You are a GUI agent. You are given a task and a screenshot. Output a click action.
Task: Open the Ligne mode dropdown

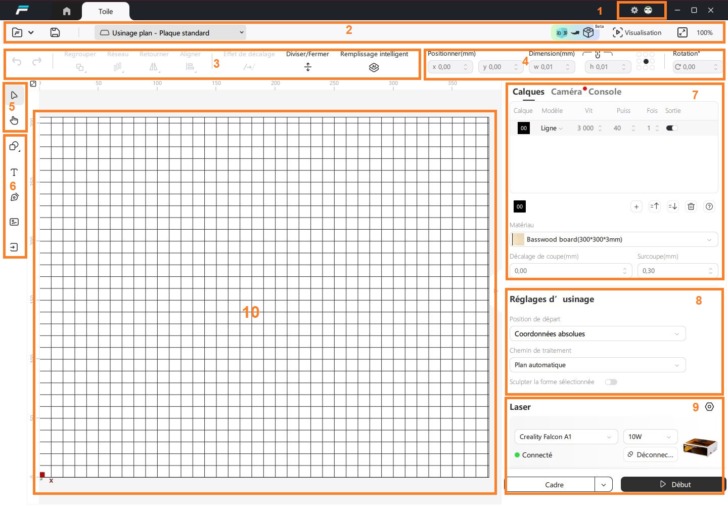coord(551,128)
